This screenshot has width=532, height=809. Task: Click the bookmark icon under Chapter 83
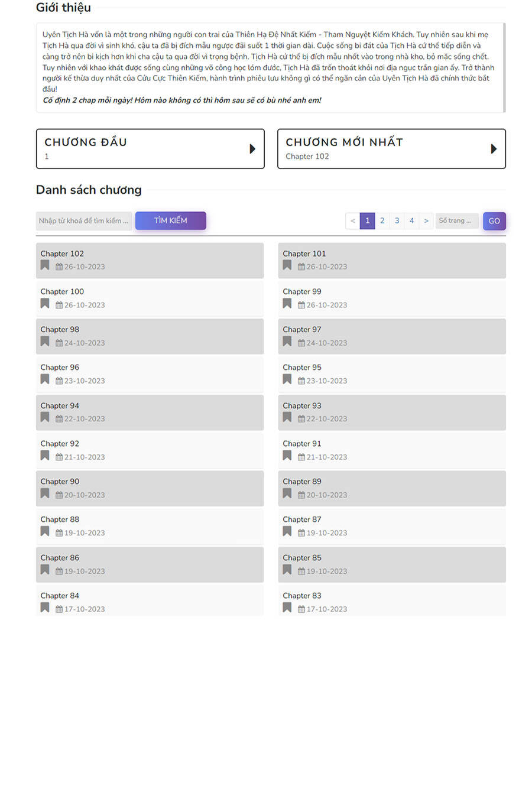pos(287,607)
